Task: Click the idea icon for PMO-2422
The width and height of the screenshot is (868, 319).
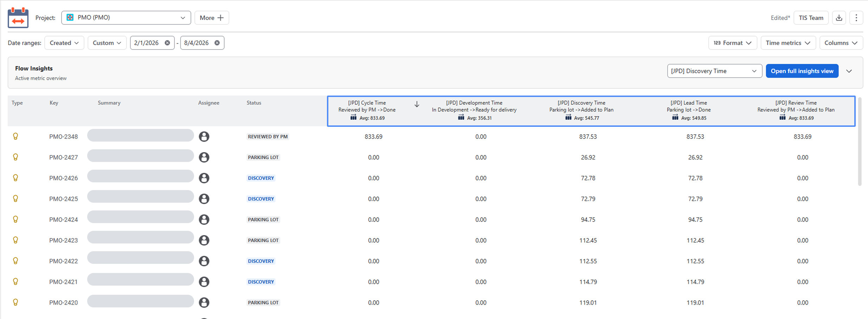Action: pos(15,261)
